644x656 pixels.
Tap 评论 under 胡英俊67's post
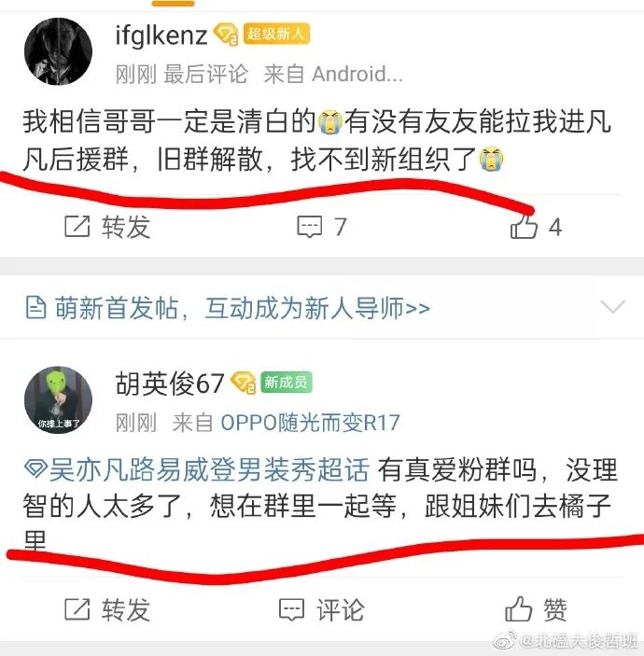[321, 609]
